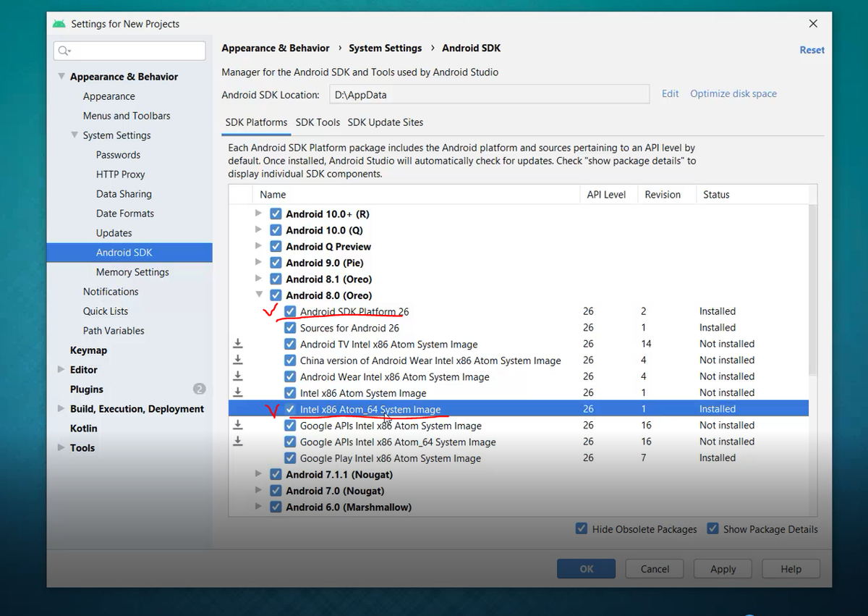This screenshot has width=868, height=616.
Task: Open HTTP Proxy settings
Action: click(120, 174)
